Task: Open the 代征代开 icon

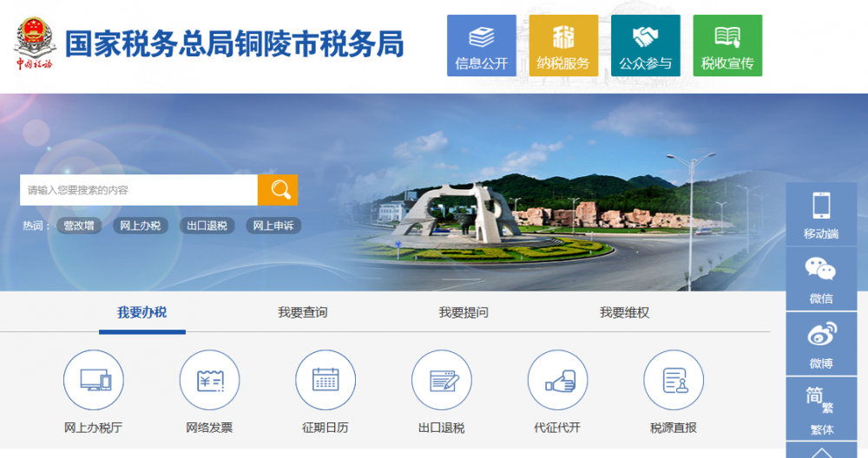Action: coord(557,380)
